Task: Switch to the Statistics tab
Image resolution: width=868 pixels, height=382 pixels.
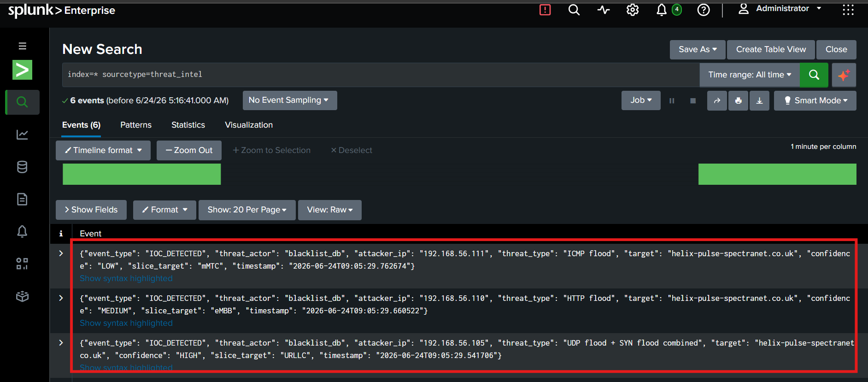Action: (x=188, y=125)
